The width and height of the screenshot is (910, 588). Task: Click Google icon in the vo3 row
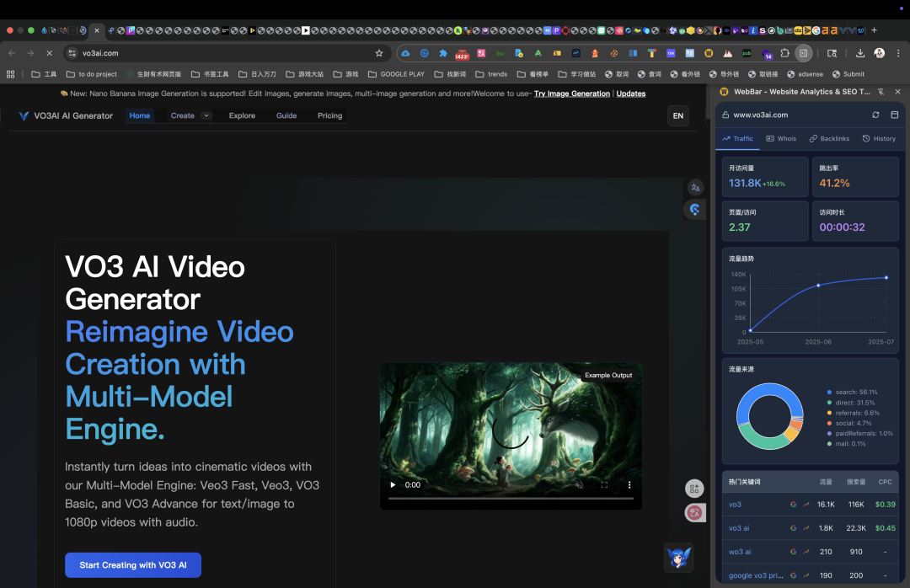(x=794, y=505)
